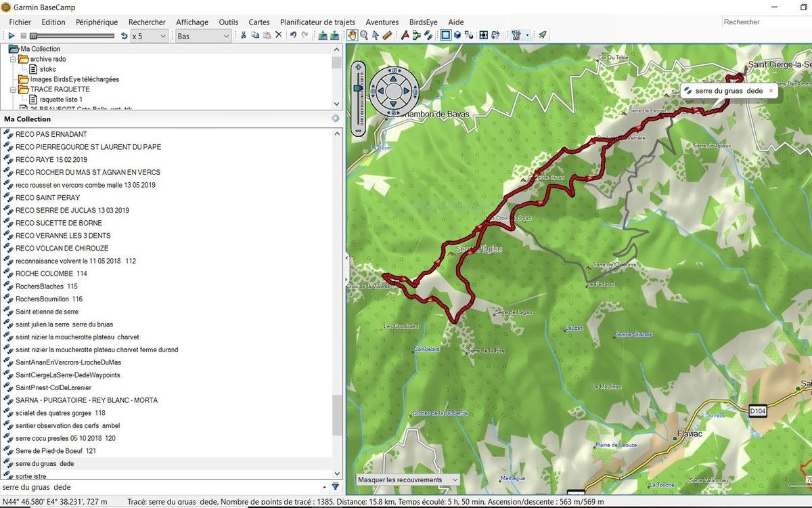Image resolution: width=812 pixels, height=508 pixels.
Task: Select the magnifier Zoom tool
Action: point(364,35)
